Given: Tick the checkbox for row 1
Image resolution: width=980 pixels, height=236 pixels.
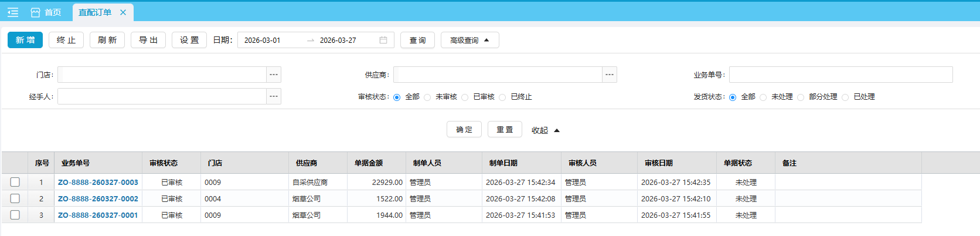Looking at the screenshot, I should click(15, 182).
